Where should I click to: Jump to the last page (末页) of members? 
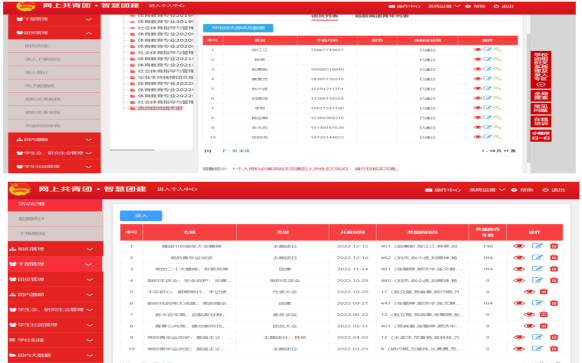(x=244, y=151)
